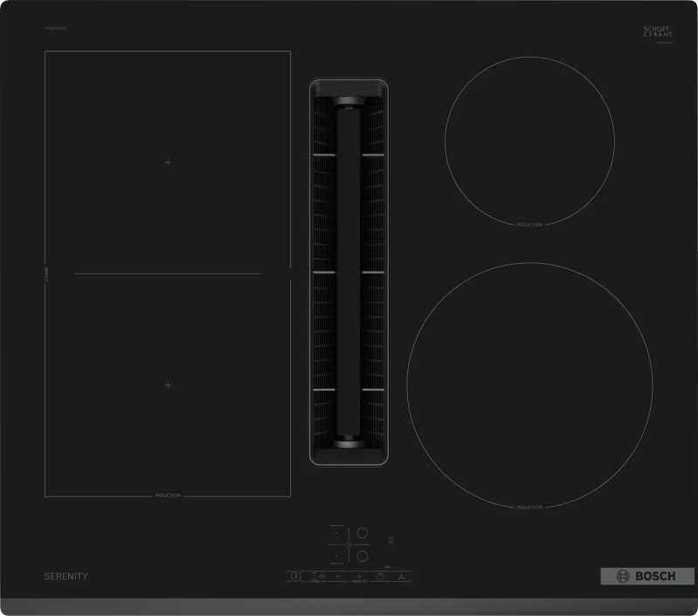This screenshot has width=698, height=616.
Task: Tap the timer clock icon
Action: 381,577
